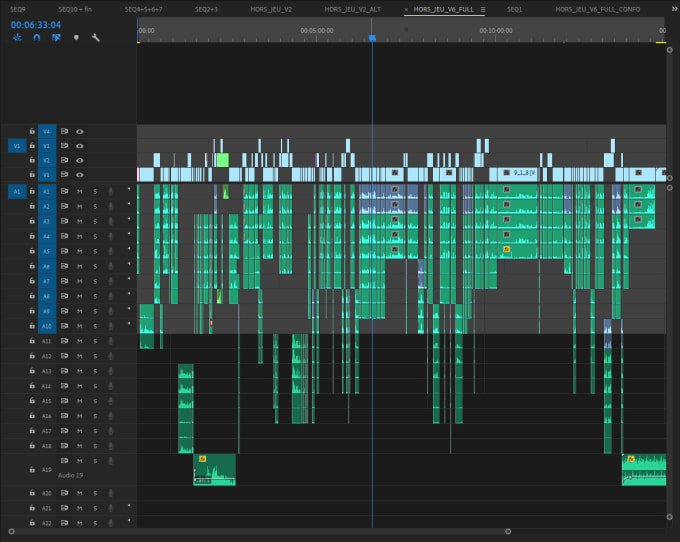Click horizontal zoom scrollbar left handle
Screen dimensions: 680x542
click(11, 531)
